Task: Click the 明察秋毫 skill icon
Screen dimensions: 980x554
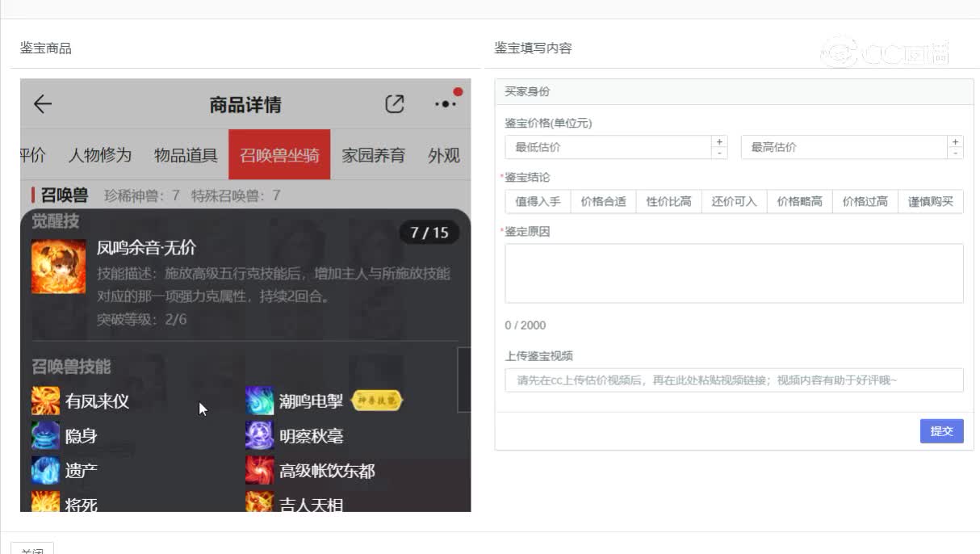Action: (x=259, y=435)
